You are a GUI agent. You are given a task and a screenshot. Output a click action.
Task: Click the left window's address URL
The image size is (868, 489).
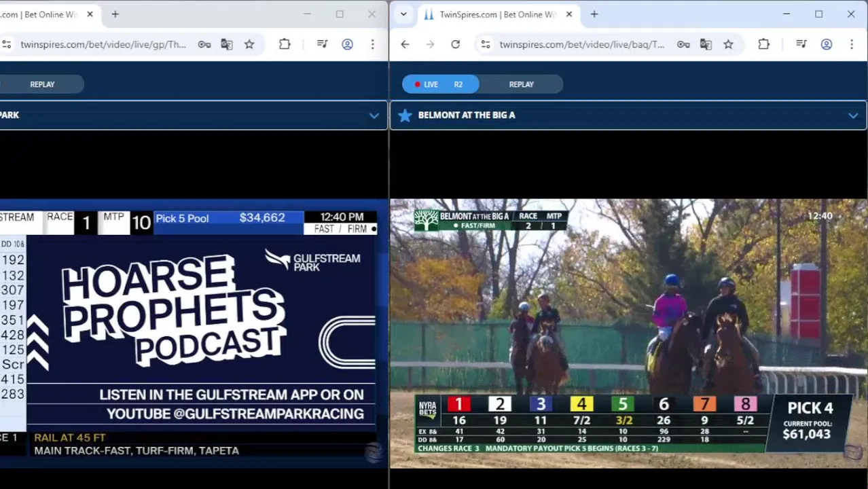[103, 44]
